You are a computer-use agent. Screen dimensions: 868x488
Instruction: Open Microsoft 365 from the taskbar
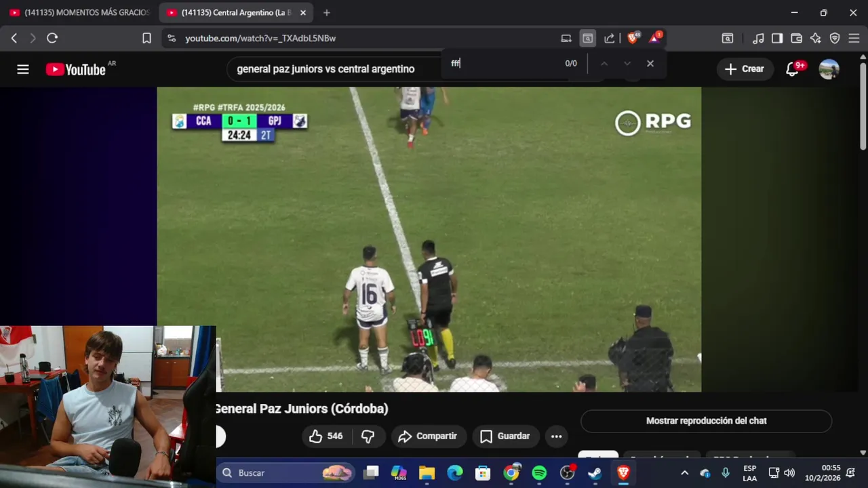[399, 473]
